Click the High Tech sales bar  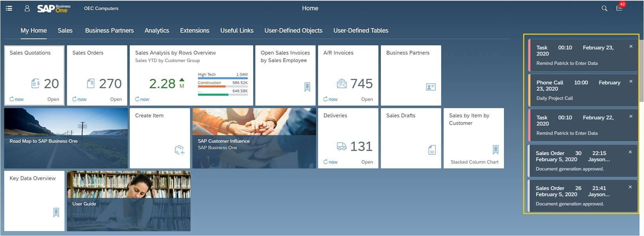pos(223,78)
